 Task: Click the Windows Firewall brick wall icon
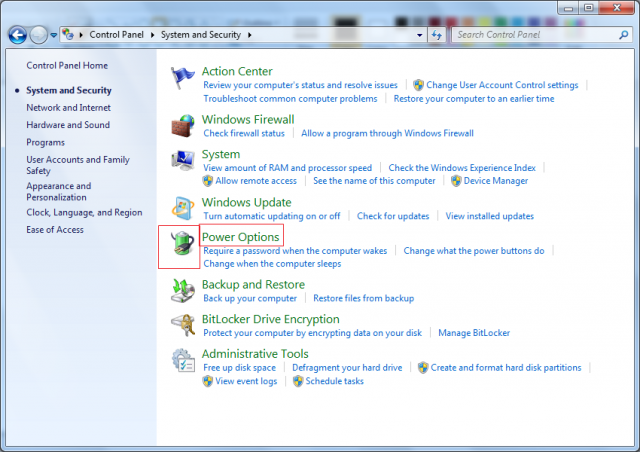[182, 126]
